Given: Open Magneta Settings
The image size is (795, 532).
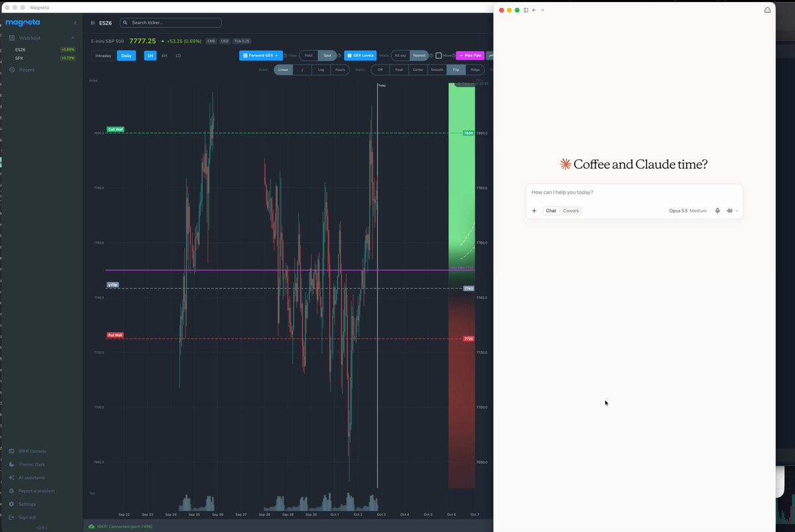Looking at the screenshot, I should [23, 504].
